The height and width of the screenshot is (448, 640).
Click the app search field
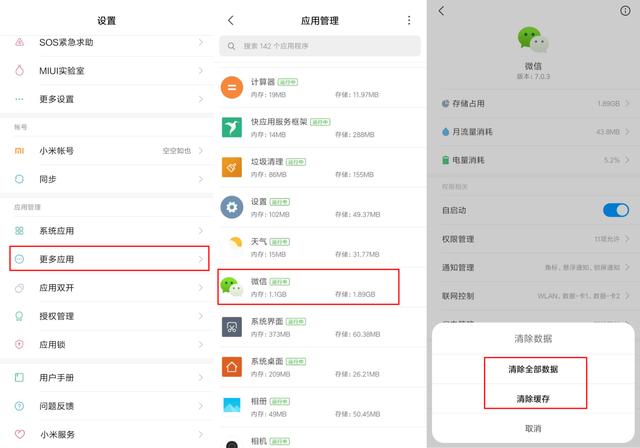(x=320, y=46)
